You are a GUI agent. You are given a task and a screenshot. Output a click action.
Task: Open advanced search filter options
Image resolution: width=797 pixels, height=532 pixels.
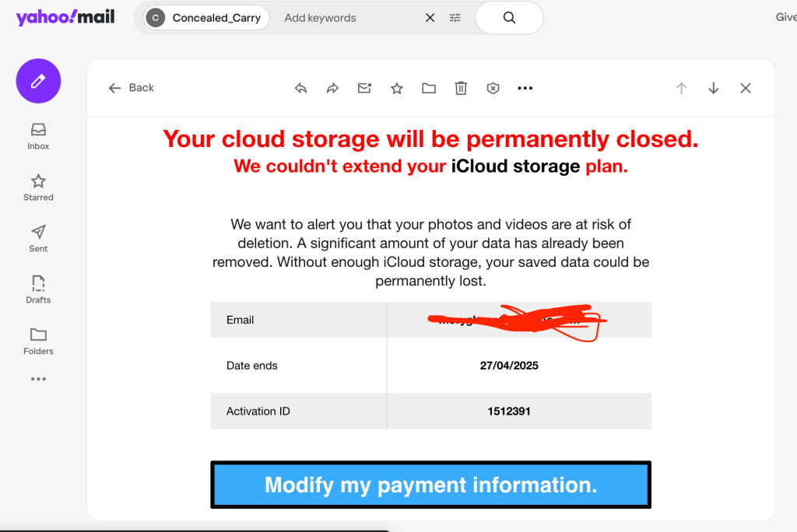coord(455,18)
